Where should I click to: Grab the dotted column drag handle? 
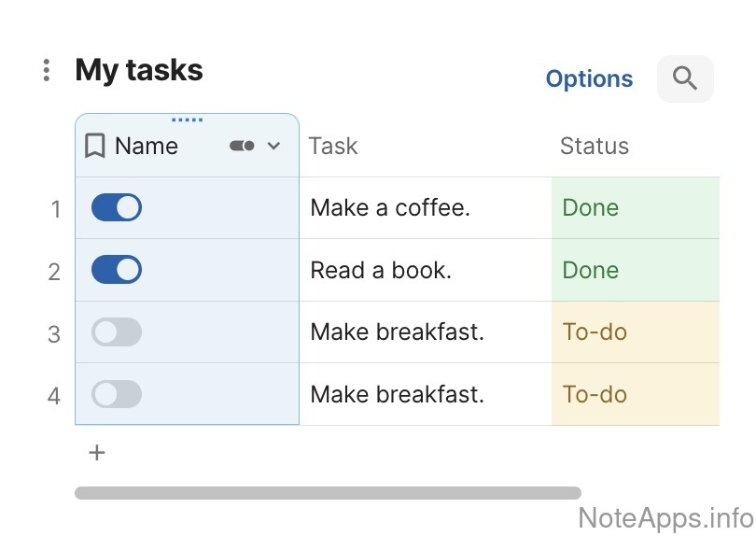(187, 120)
